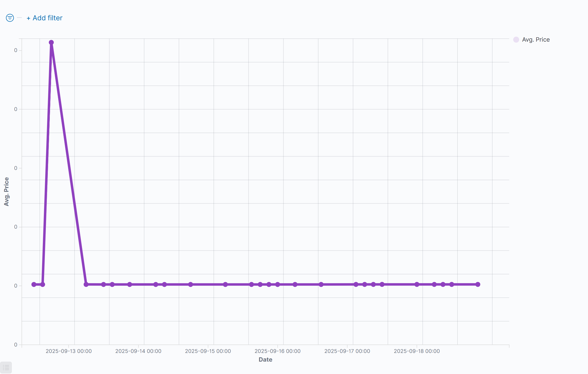The width and height of the screenshot is (588, 374).
Task: Select the last data point on the line
Action: [478, 284]
